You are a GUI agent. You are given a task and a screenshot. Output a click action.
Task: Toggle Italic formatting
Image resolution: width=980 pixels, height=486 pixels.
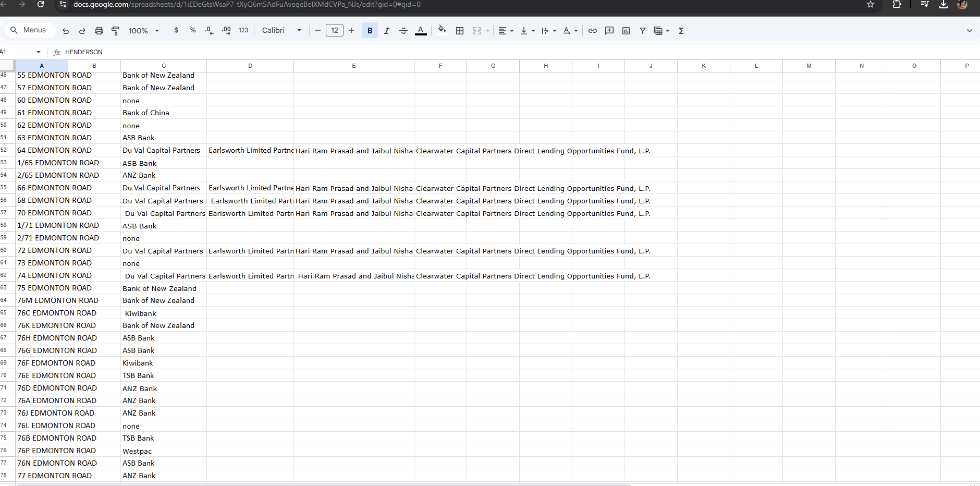(x=387, y=31)
